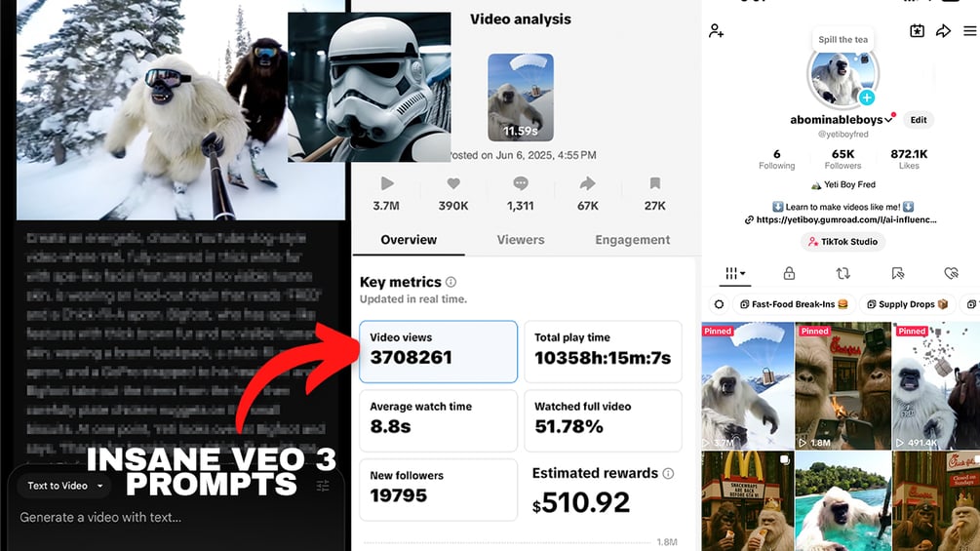Open the yeti swimming in water thumbnail

[x=843, y=501]
